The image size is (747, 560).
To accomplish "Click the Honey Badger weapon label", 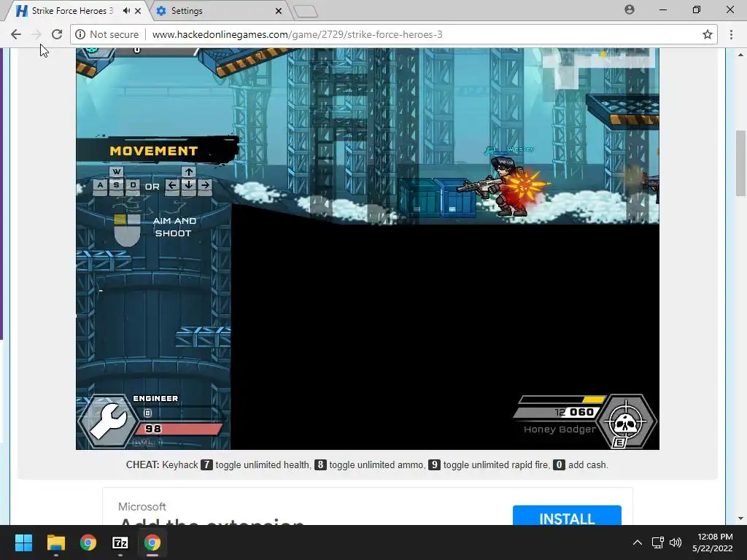I will click(x=560, y=429).
